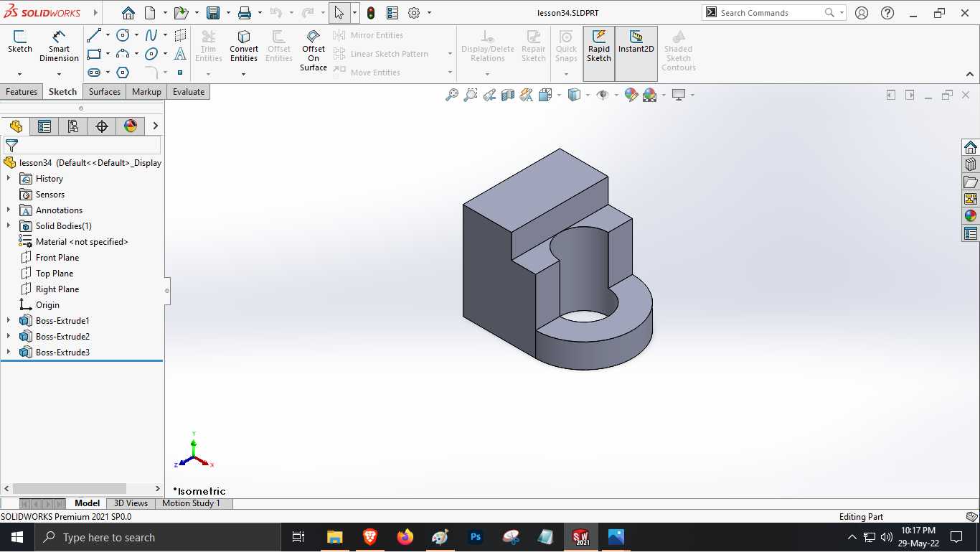Screen dimensions: 980x560
Task: Open the Display Style dropdown
Action: [x=588, y=95]
